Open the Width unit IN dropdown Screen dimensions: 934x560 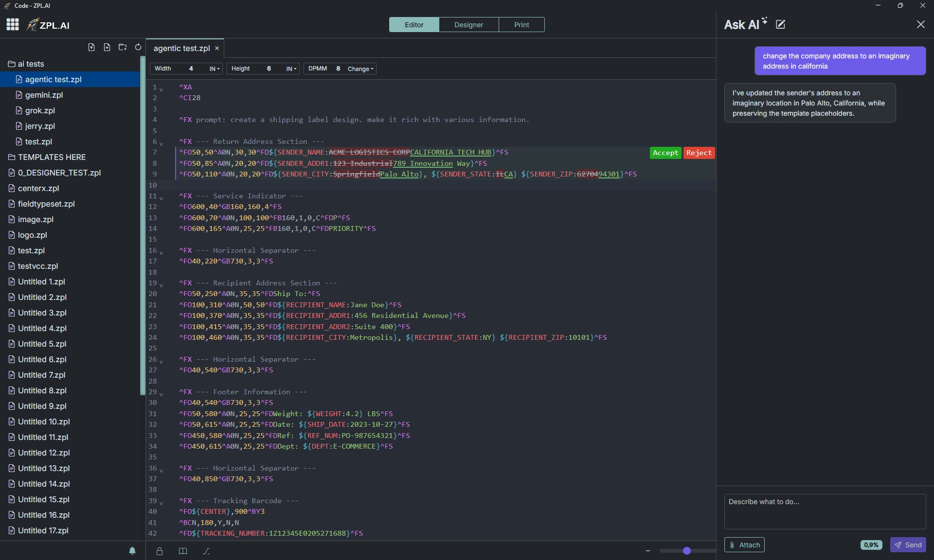pyautogui.click(x=215, y=69)
